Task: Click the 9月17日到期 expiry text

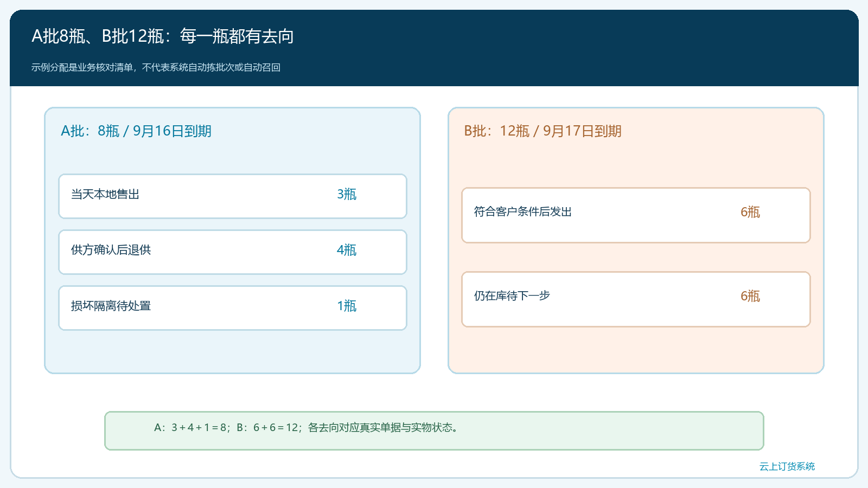Action: point(582,131)
